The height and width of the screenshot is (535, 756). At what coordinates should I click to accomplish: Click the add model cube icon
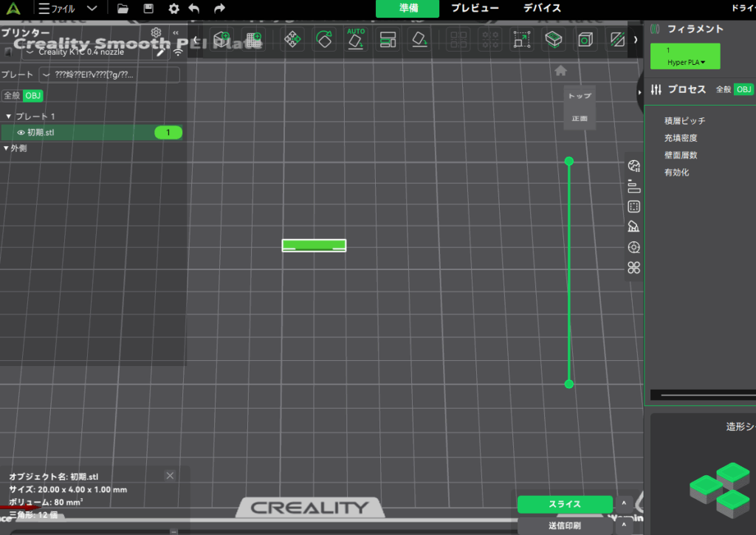[221, 40]
